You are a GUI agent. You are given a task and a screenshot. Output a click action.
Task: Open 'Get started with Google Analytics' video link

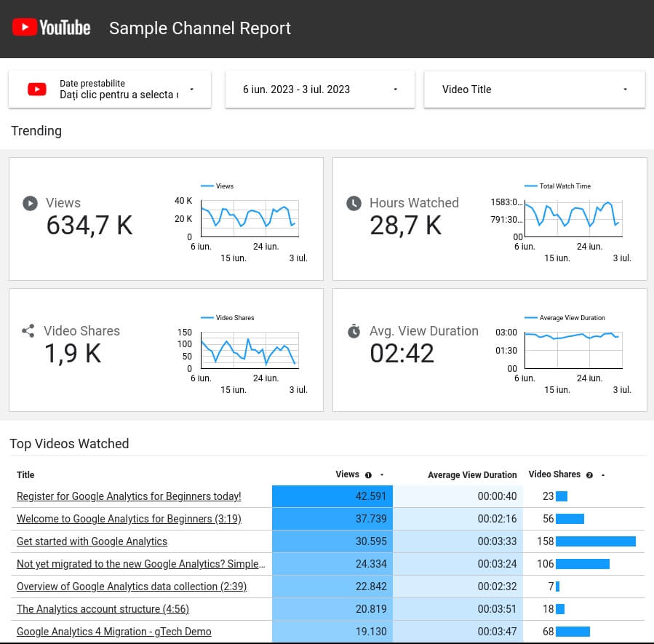point(92,541)
